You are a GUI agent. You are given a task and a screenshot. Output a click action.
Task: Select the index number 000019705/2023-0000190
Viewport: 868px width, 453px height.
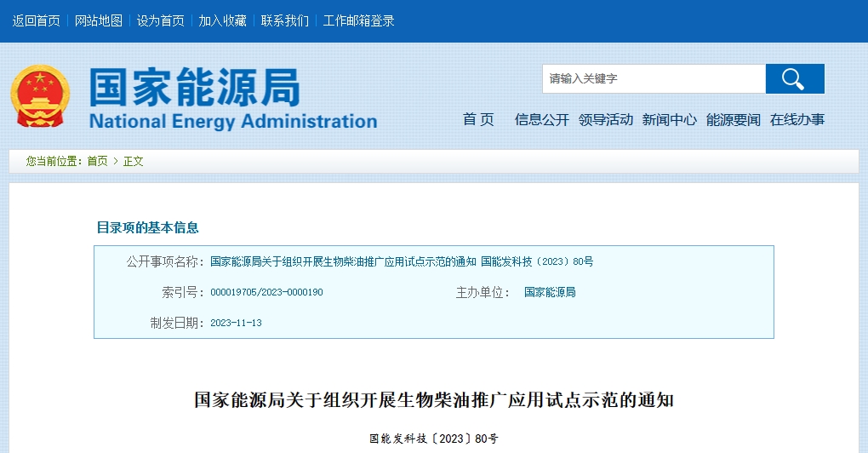266,292
